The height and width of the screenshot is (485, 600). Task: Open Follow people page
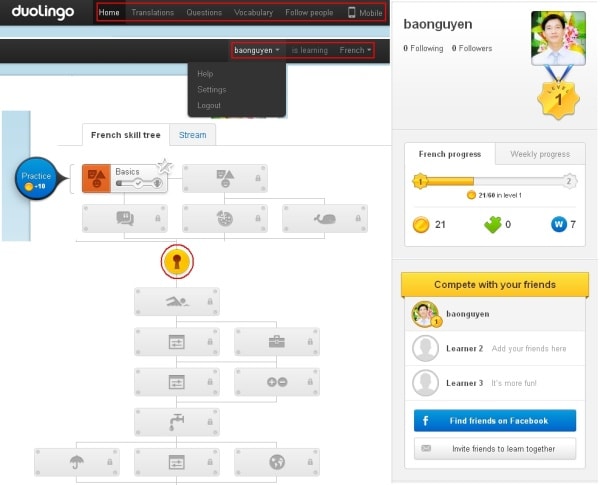pos(309,13)
